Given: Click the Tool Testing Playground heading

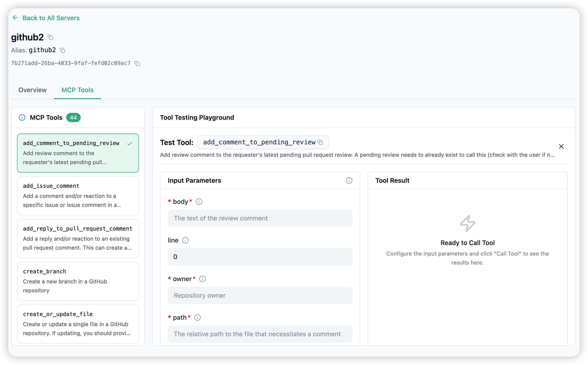Looking at the screenshot, I should 197,117.
